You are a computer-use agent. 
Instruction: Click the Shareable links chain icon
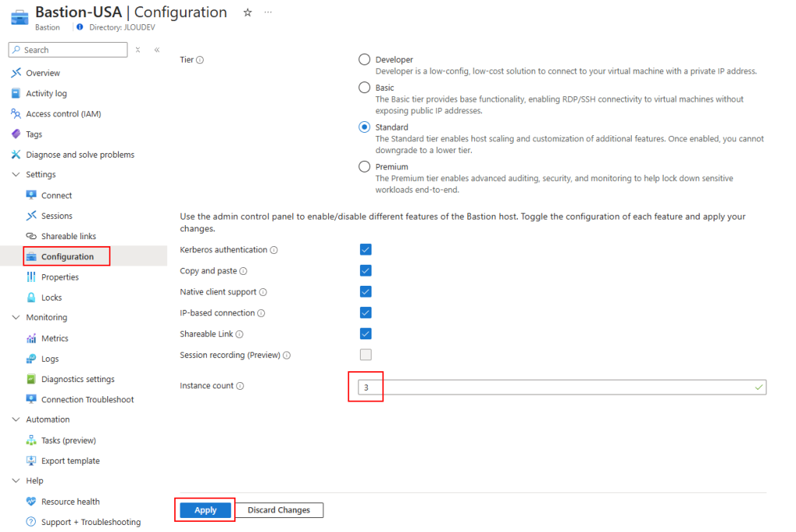(x=31, y=236)
